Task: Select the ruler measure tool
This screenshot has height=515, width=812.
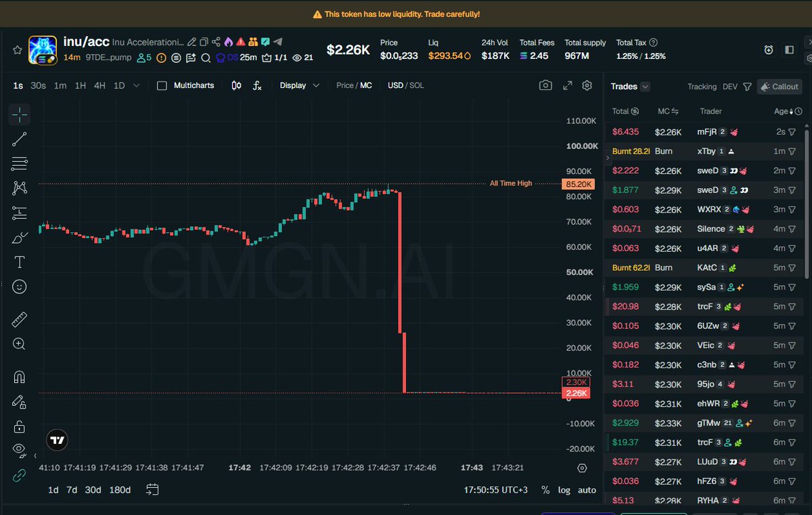Action: tap(20, 319)
